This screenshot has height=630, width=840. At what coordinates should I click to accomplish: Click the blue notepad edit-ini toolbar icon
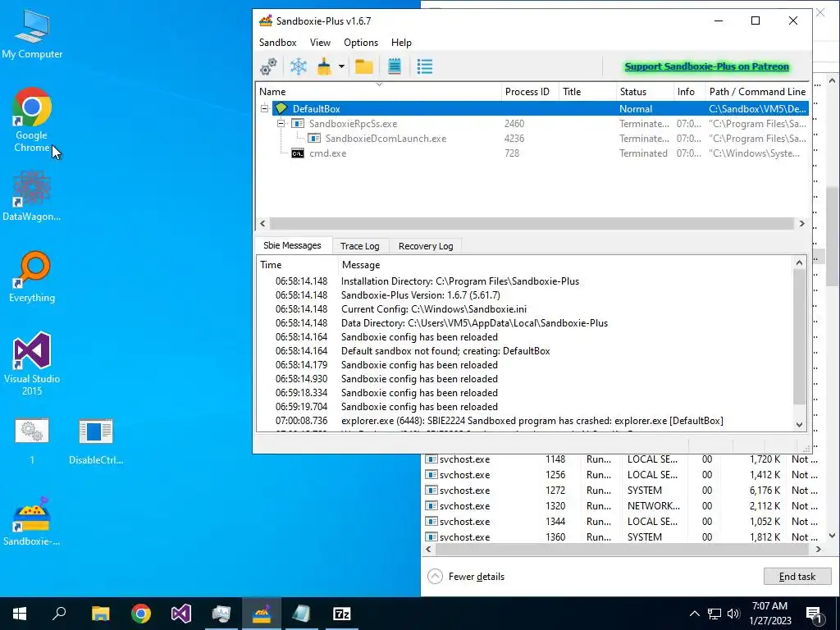(395, 66)
